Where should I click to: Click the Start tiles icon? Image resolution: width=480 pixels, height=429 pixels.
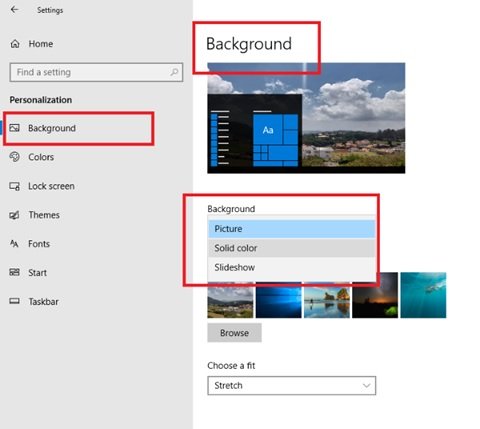(x=14, y=272)
